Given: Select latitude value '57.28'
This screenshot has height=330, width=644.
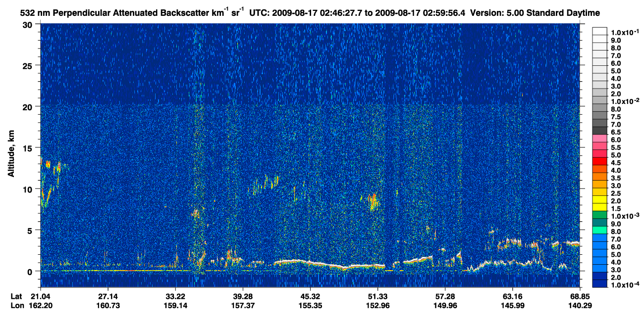Looking at the screenshot, I should [x=445, y=296].
